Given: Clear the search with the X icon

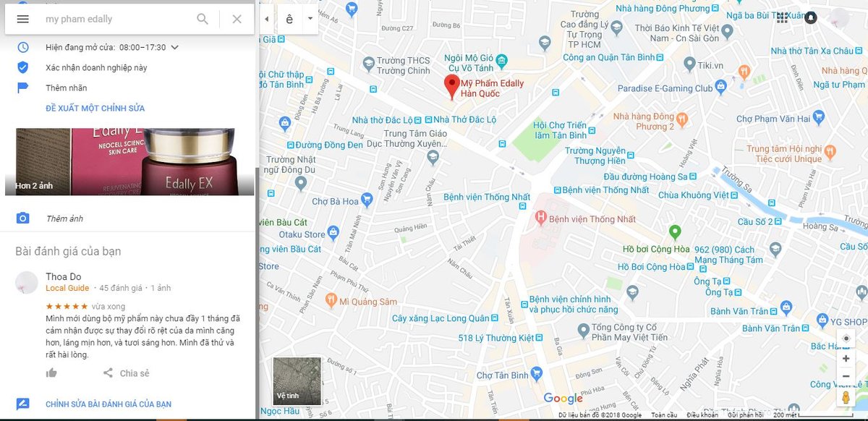Looking at the screenshot, I should pos(237,19).
